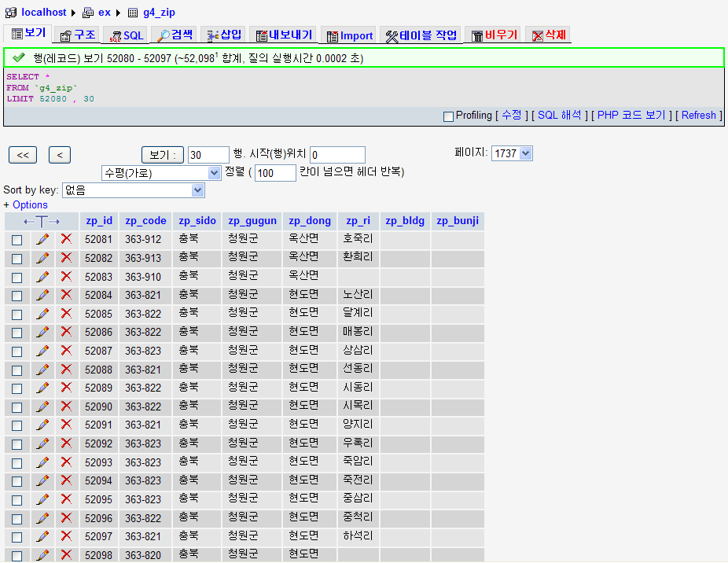Sort the table by zp_code column header
The height and width of the screenshot is (563, 728).
(145, 221)
